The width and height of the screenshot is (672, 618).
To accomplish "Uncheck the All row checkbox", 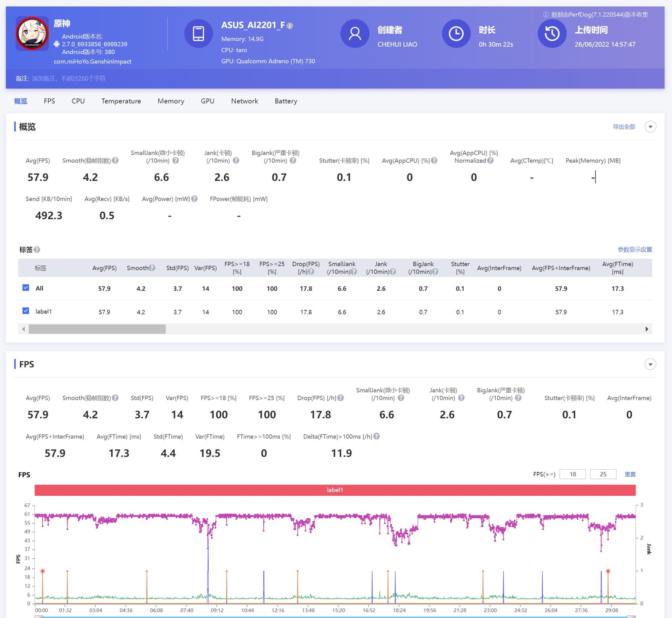I will [26, 288].
